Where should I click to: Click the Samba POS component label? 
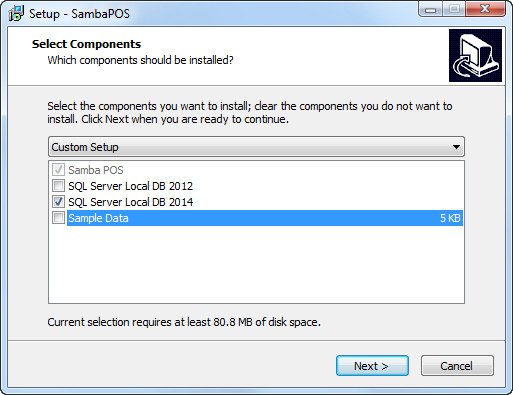coord(96,170)
